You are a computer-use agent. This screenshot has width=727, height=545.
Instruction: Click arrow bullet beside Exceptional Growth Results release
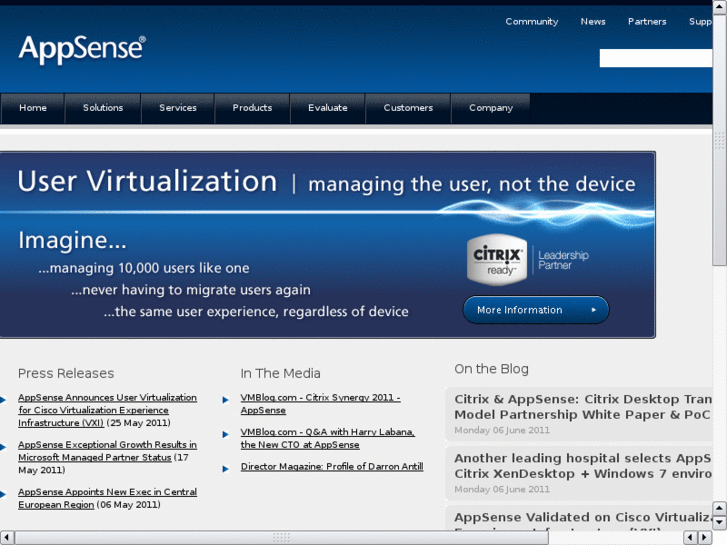pyautogui.click(x=4, y=445)
